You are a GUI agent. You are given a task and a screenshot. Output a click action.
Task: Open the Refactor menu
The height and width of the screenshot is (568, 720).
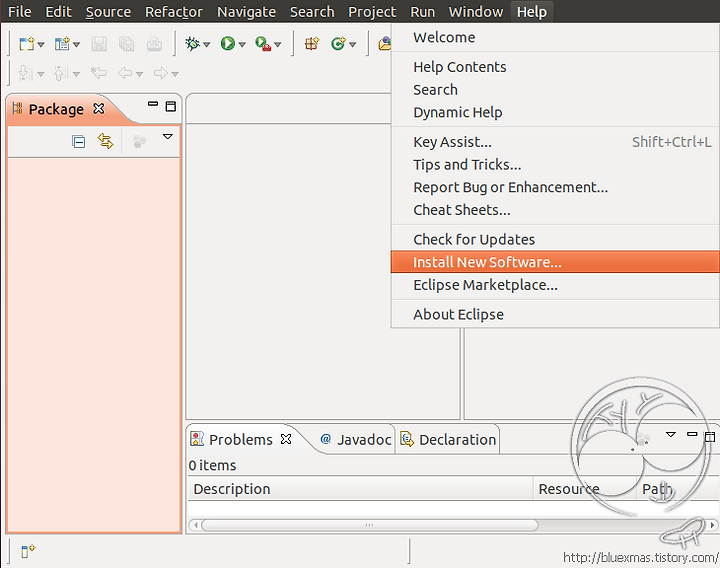(x=174, y=11)
